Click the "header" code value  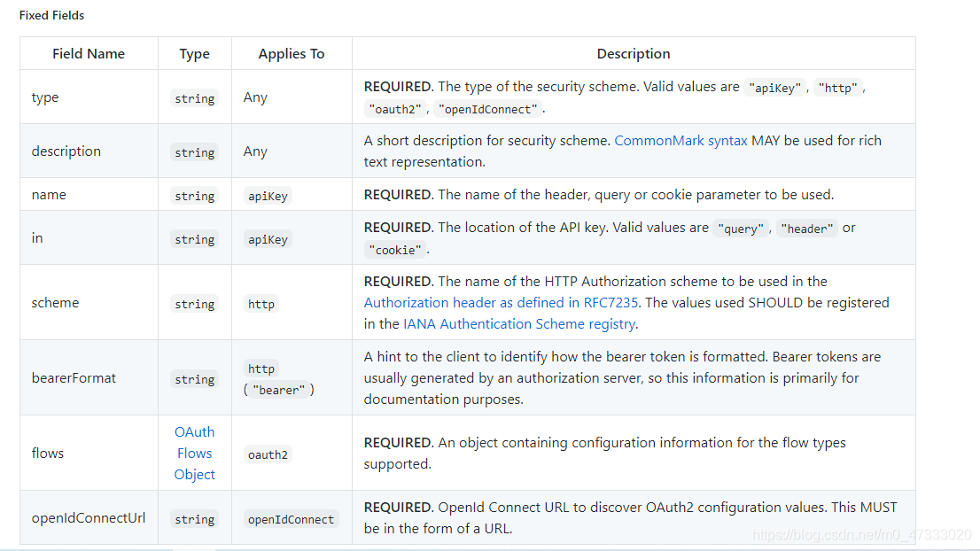pos(806,229)
